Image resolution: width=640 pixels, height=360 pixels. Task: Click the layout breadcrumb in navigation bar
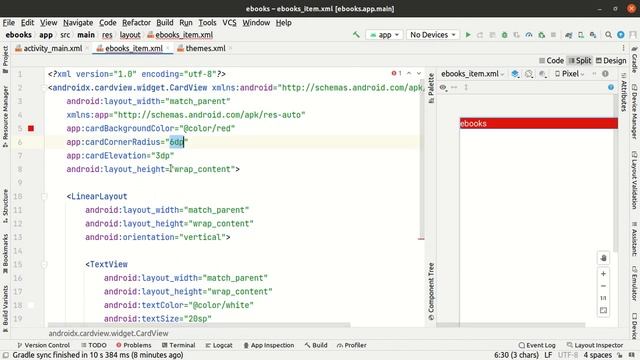130,35
